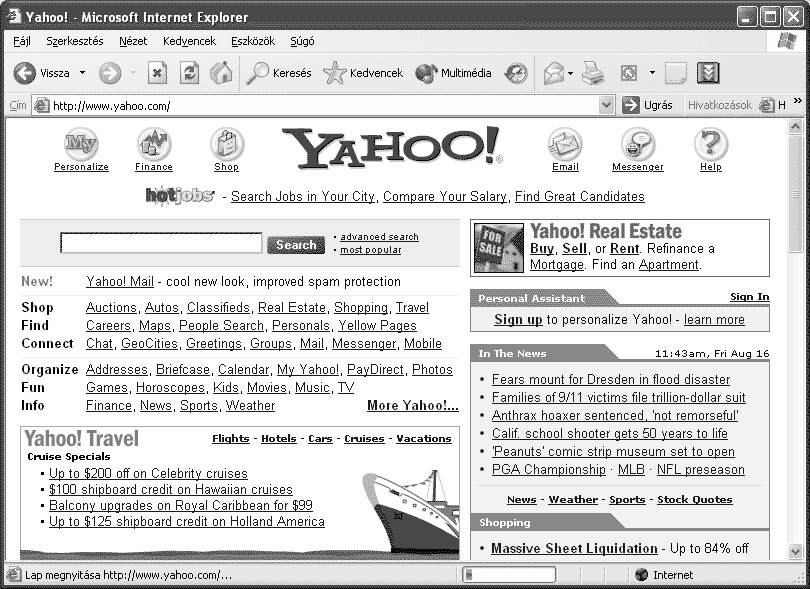Open the Eszközök menu

[253, 41]
